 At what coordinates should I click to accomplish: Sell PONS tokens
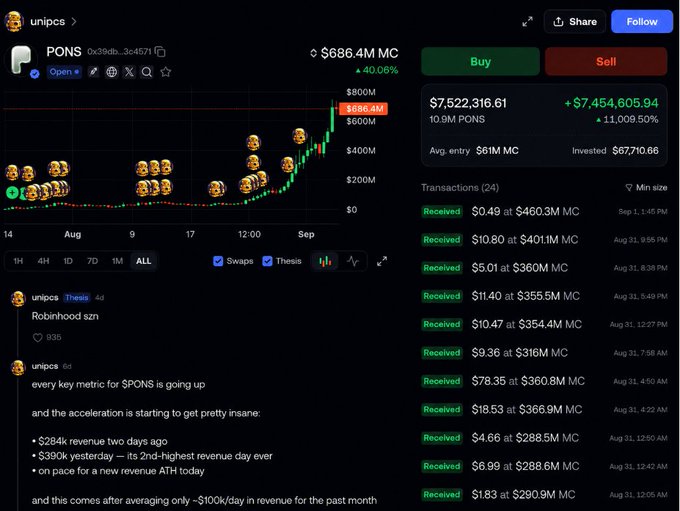tap(606, 62)
